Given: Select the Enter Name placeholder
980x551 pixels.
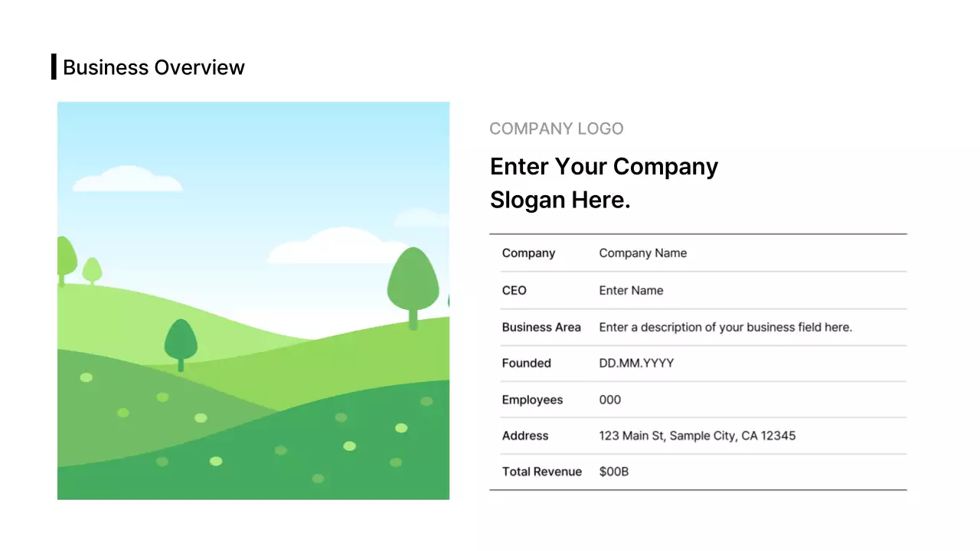Looking at the screenshot, I should point(631,291).
